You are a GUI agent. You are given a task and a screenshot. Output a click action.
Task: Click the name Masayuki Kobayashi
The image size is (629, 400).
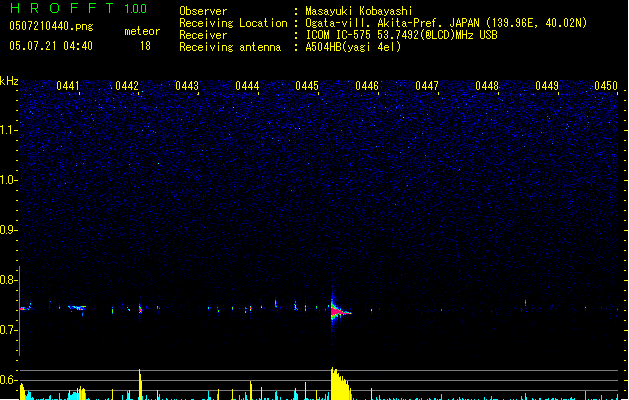(359, 11)
